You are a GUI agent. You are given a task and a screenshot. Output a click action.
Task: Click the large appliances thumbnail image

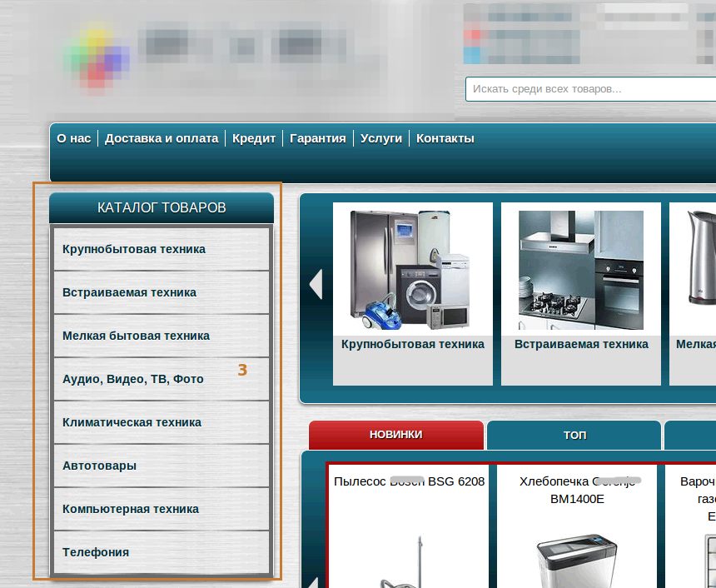(410, 270)
